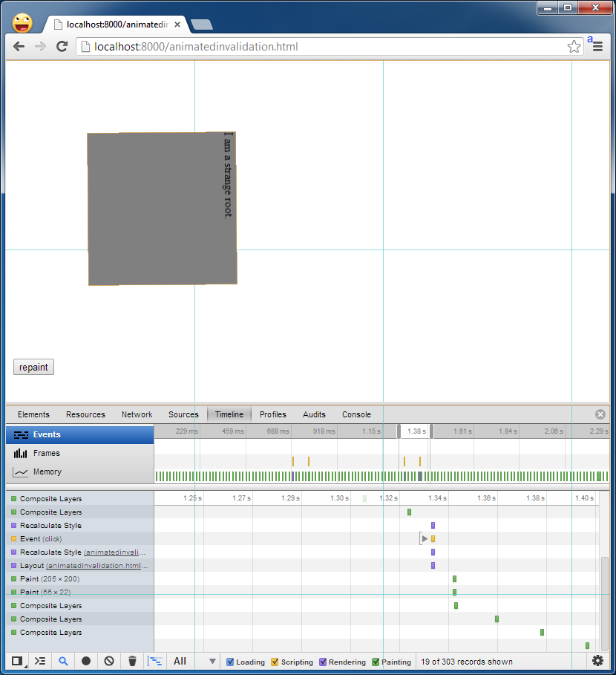616x675 pixels.
Task: Switch to the Profiles panel
Action: (x=272, y=414)
